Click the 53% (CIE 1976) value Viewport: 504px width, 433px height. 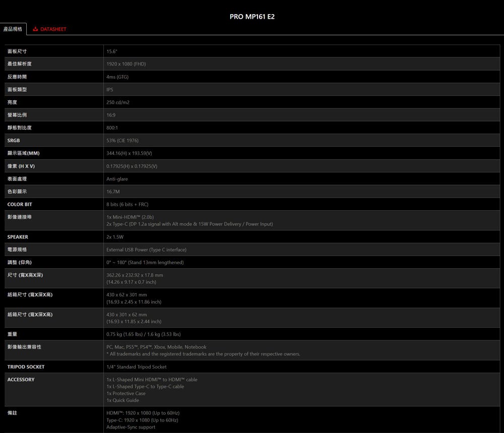[122, 141]
